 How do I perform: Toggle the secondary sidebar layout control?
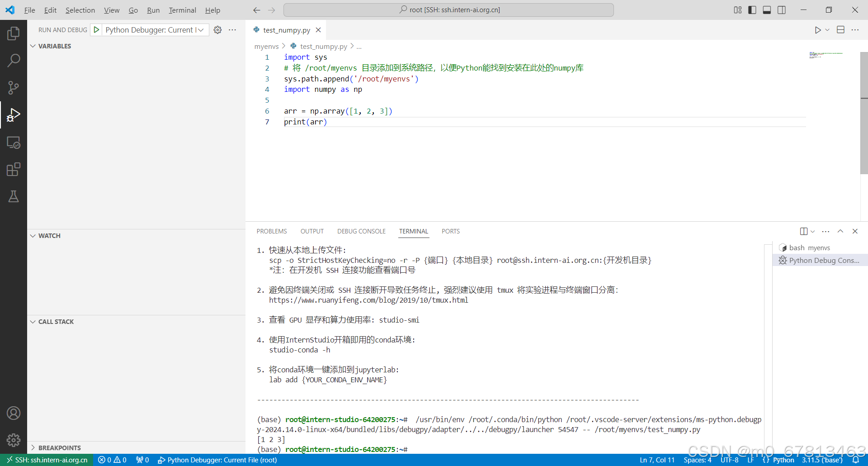coord(782,10)
